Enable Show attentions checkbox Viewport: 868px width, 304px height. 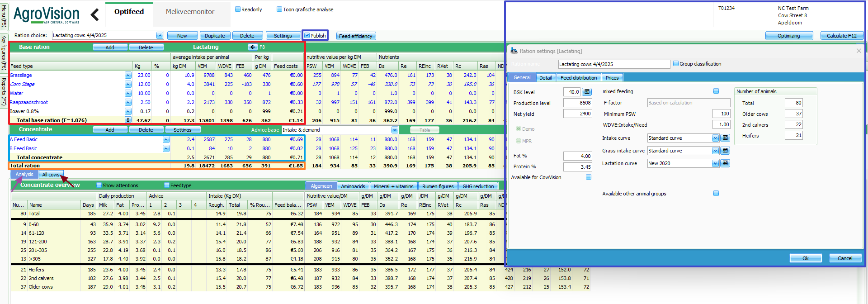[99, 185]
